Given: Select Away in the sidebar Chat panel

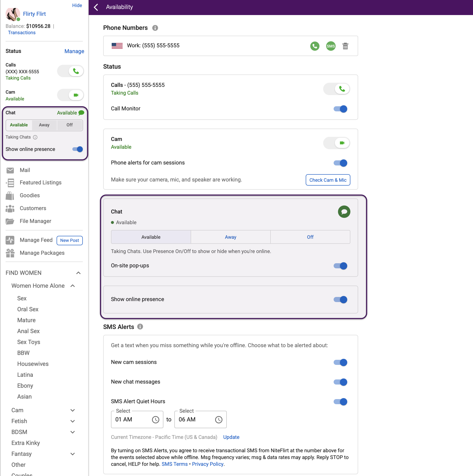Looking at the screenshot, I should pyautogui.click(x=44, y=125).
